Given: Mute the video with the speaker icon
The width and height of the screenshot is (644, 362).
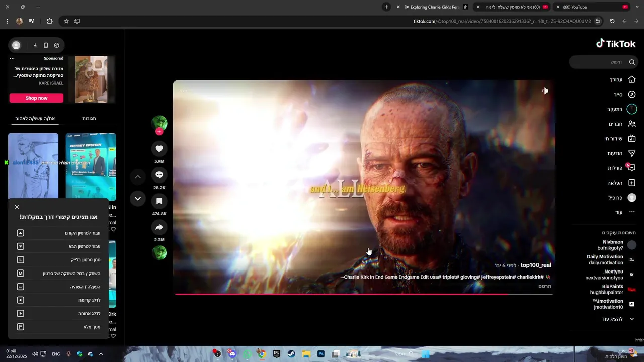Looking at the screenshot, I should coord(545,91).
